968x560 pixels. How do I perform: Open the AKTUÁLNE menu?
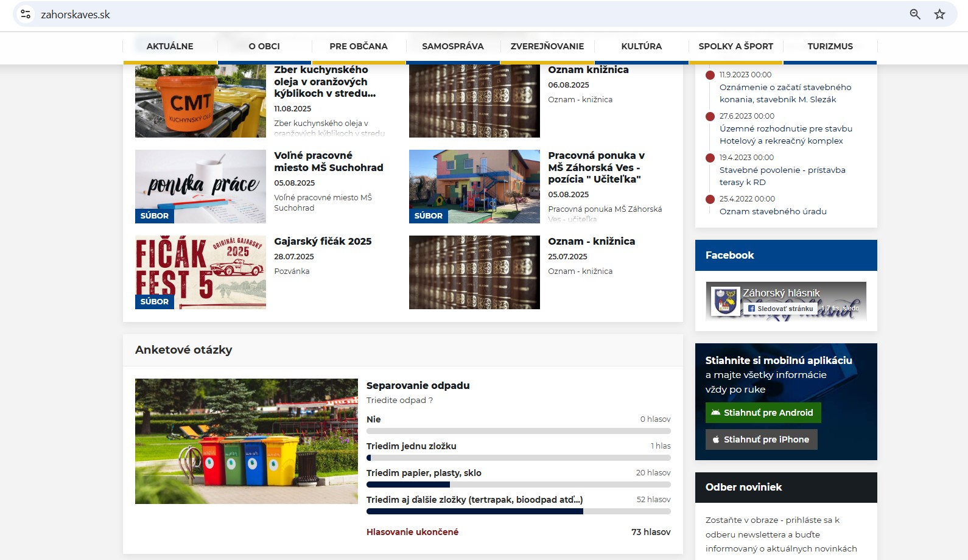coord(170,46)
